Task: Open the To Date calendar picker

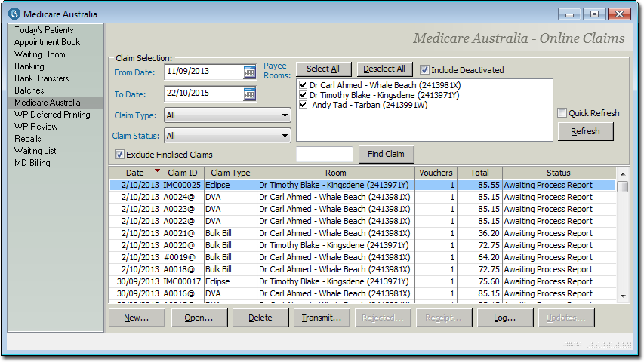Action: 250,94
